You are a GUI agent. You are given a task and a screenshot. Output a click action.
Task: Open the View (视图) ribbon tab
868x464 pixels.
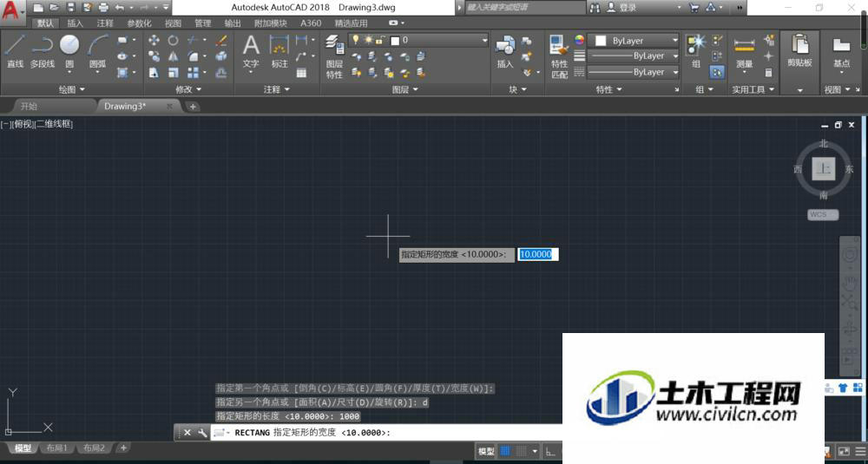click(x=173, y=23)
